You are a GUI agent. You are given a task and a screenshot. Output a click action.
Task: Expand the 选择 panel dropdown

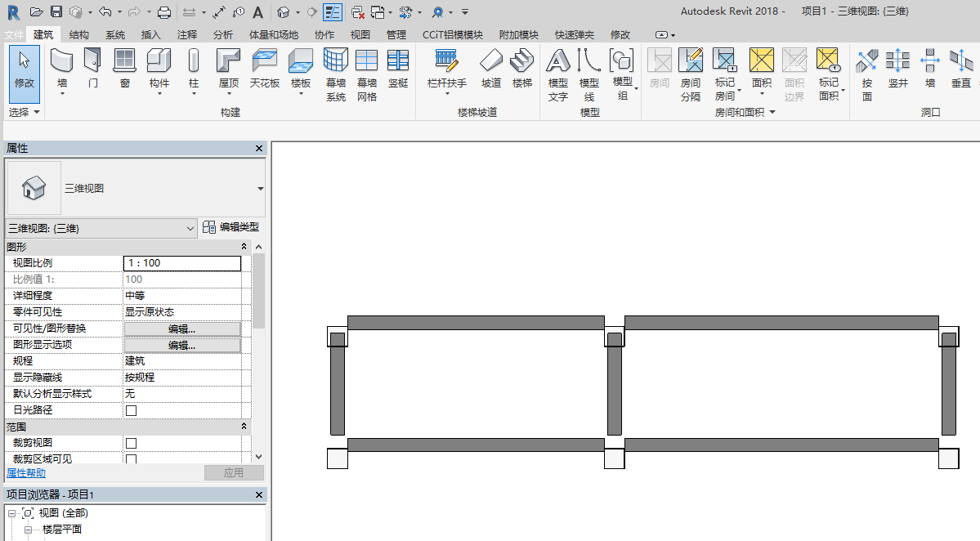click(x=25, y=113)
